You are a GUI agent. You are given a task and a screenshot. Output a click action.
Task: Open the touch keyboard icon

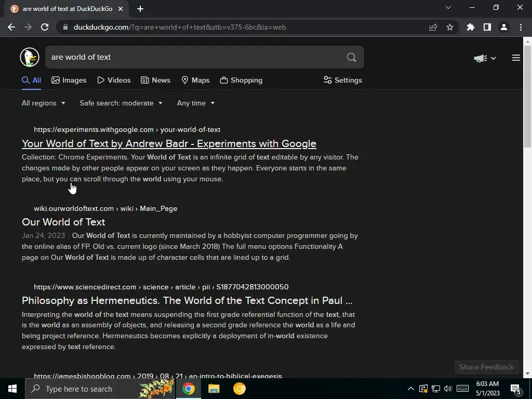(462, 389)
